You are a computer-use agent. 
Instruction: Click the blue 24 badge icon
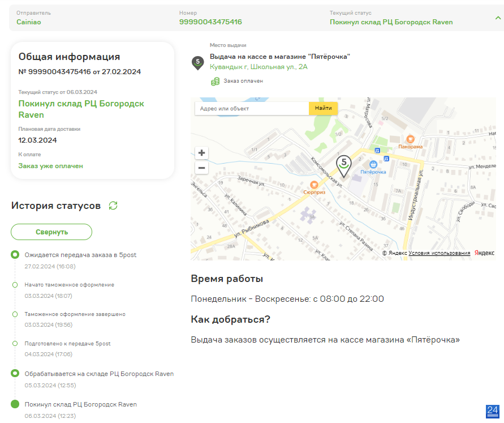click(x=493, y=412)
